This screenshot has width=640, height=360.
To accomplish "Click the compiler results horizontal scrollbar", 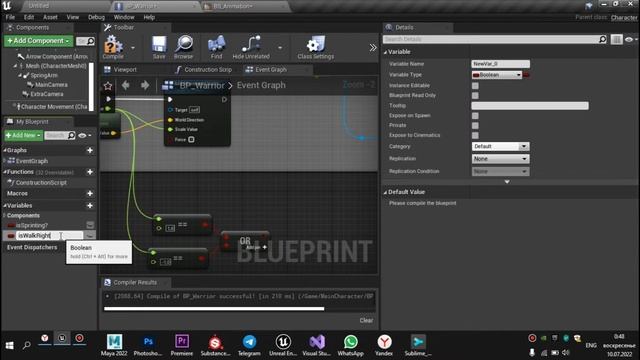I will pyautogui.click(x=214, y=309).
